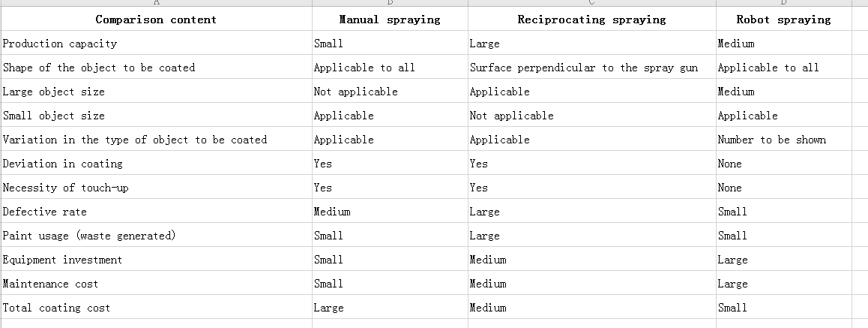Select the 'Large object size' row label
This screenshot has height=328, width=868.
click(156, 91)
